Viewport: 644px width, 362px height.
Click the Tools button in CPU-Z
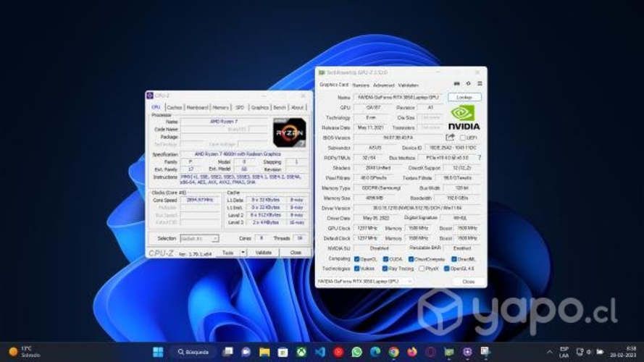[x=228, y=253]
